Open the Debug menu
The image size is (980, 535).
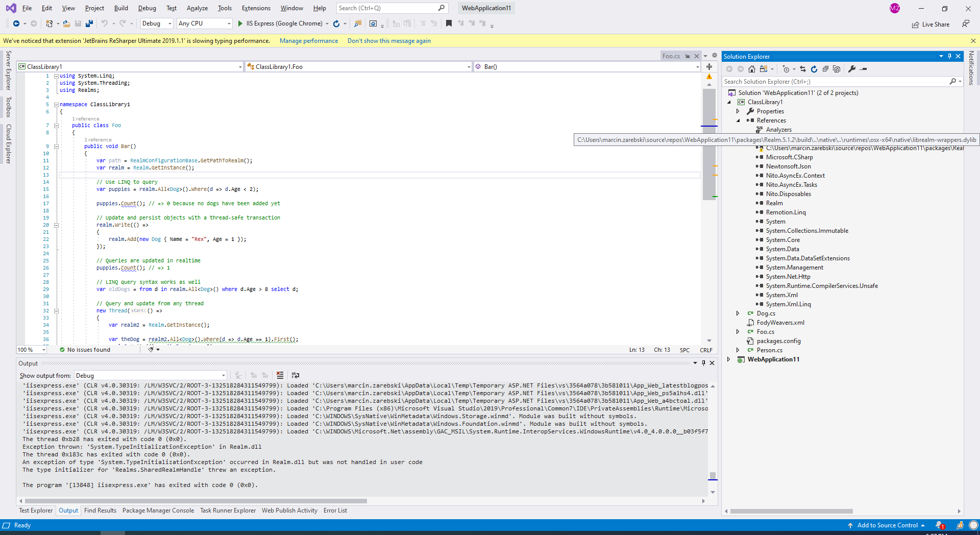tap(147, 8)
